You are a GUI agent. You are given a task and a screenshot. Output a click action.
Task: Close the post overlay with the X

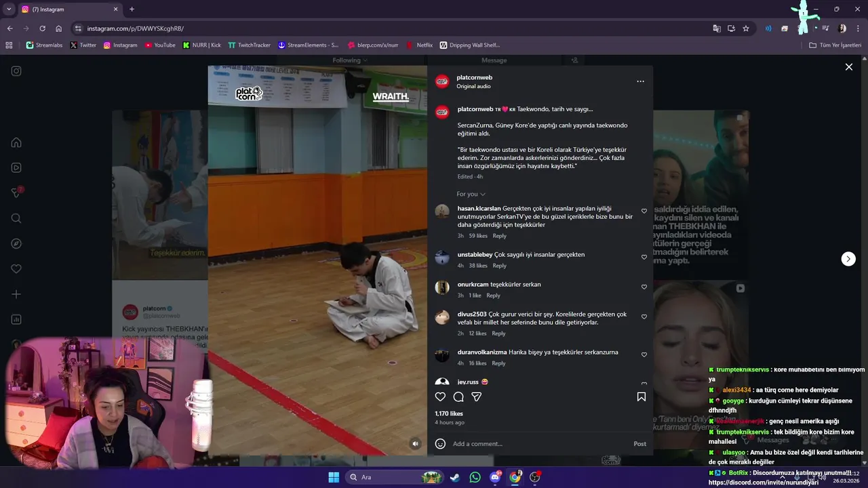(848, 67)
